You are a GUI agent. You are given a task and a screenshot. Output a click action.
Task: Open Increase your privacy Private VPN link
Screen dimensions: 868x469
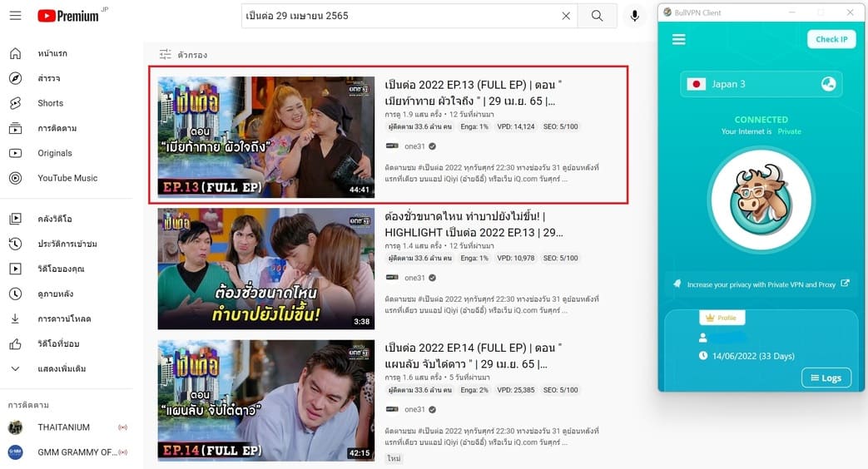click(x=761, y=284)
